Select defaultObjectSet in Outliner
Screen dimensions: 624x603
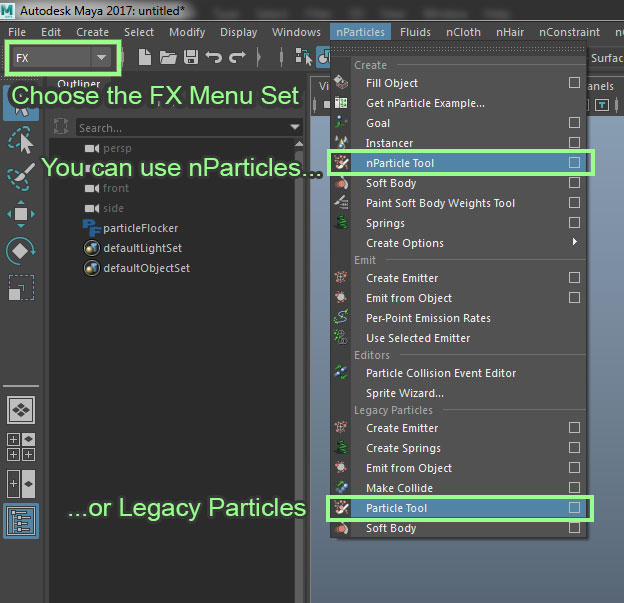click(137, 268)
